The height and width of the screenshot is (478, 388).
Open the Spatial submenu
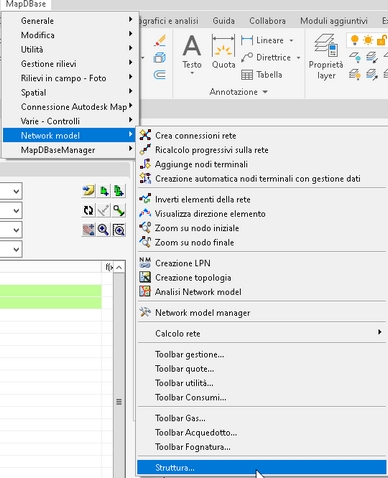(x=70, y=92)
